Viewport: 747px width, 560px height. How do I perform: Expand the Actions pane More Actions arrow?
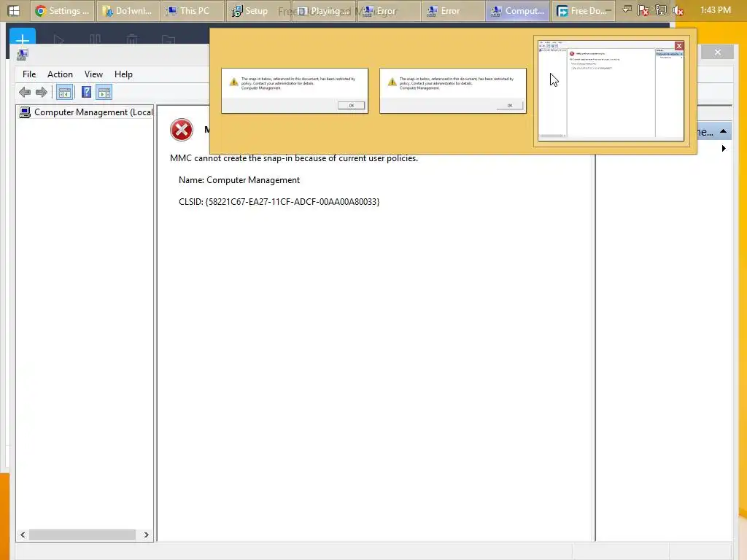point(724,149)
